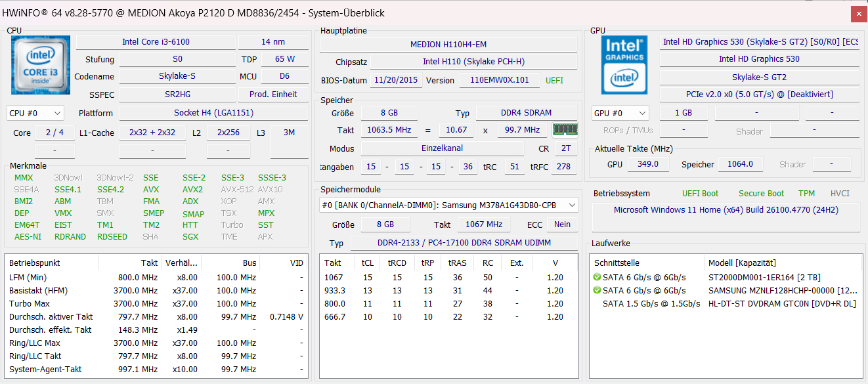Open the GPU #0 selector dropdown
This screenshot has width=868, height=384.
point(620,113)
